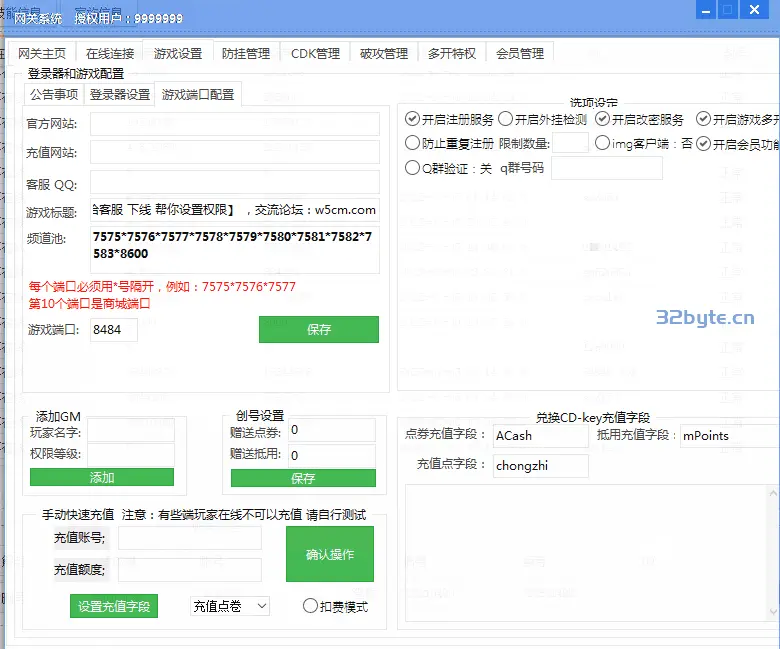Click the large CD-key text area
This screenshot has height=649, width=780.
tap(587, 553)
